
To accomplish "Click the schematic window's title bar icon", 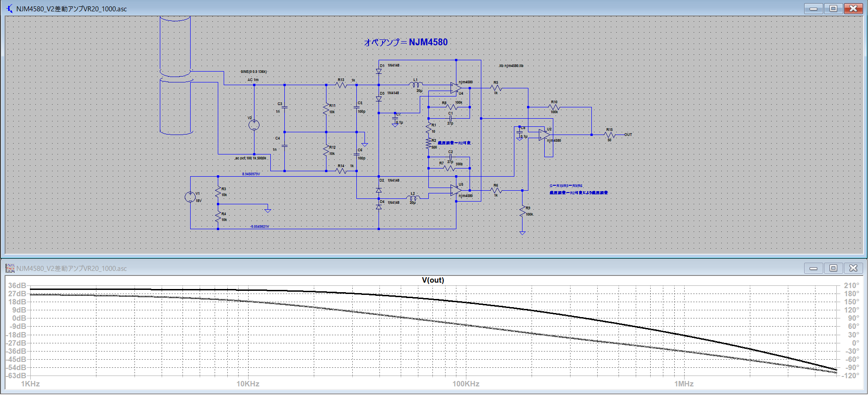I will (x=10, y=9).
